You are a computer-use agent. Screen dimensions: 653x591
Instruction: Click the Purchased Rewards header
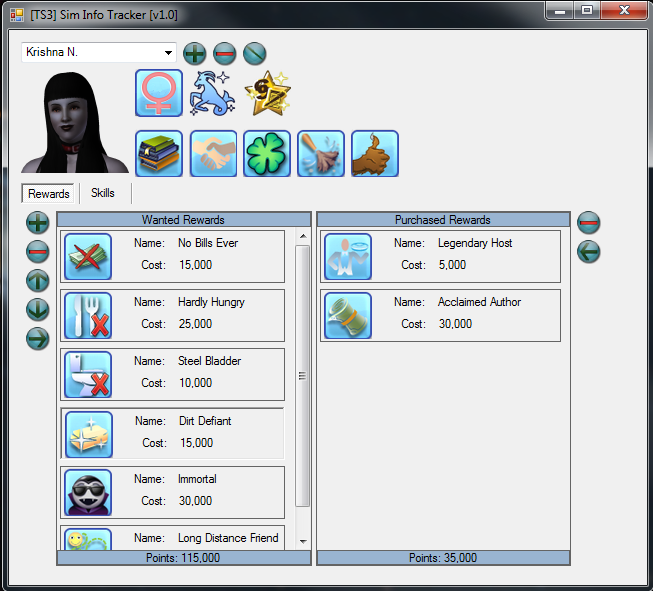pos(443,219)
